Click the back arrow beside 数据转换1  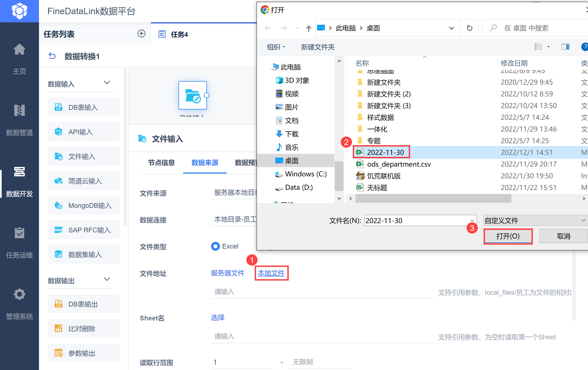(x=52, y=56)
